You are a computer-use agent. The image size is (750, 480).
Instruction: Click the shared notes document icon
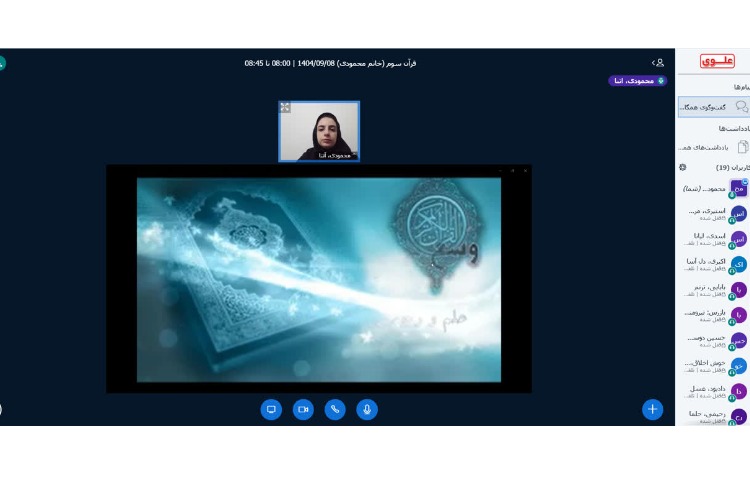[x=742, y=147]
